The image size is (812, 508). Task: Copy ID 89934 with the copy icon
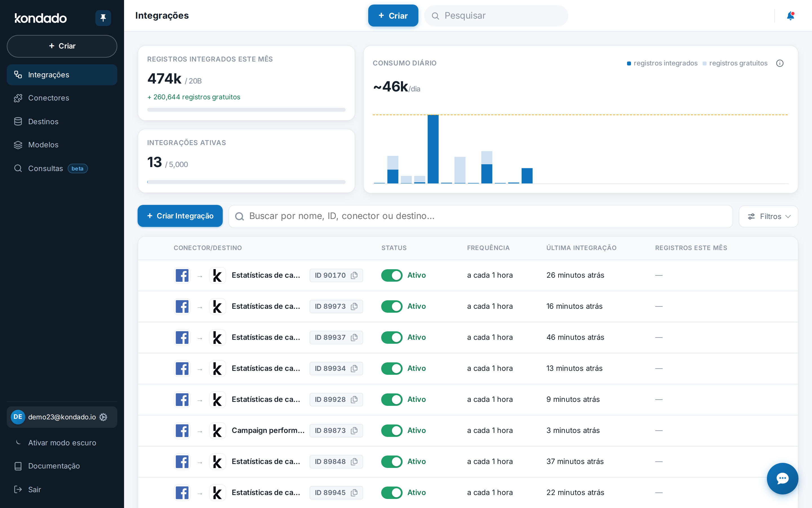[x=354, y=369]
